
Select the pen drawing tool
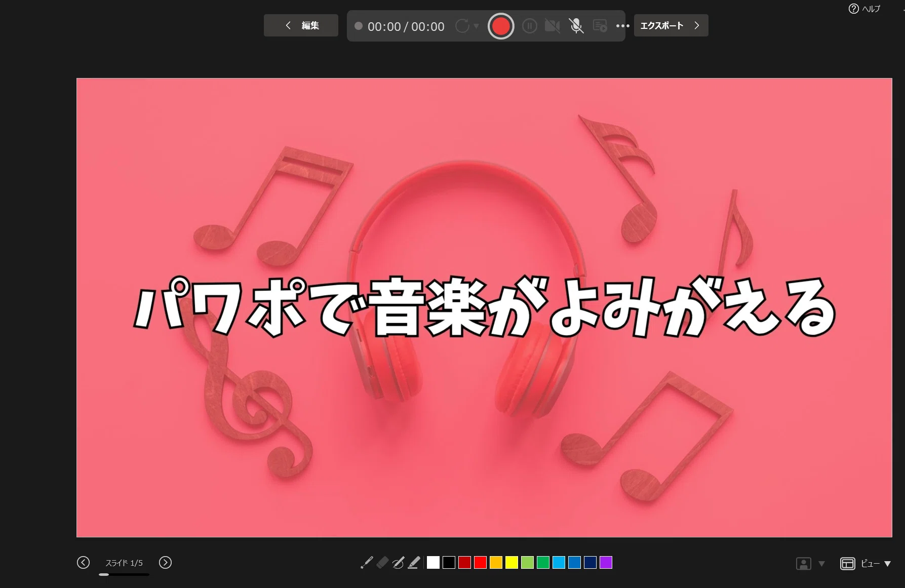[x=398, y=563]
